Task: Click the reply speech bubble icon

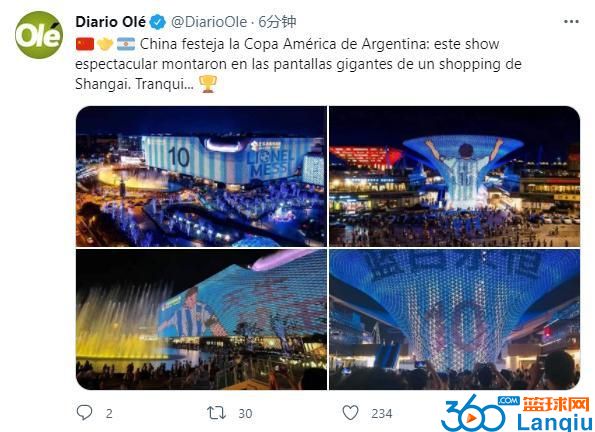Action: coord(84,412)
